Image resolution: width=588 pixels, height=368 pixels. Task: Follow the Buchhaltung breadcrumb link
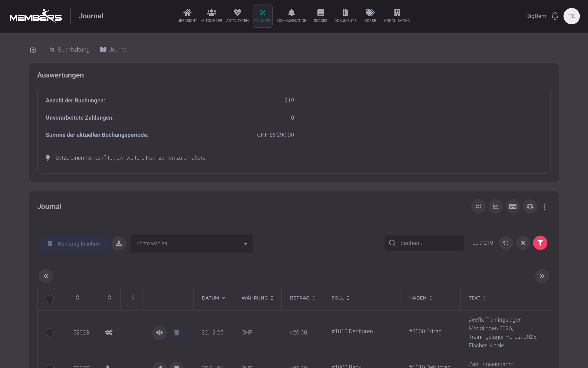pyautogui.click(x=70, y=50)
